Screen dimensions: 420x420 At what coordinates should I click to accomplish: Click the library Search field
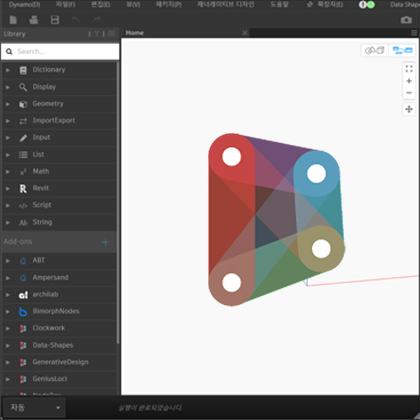60,51
